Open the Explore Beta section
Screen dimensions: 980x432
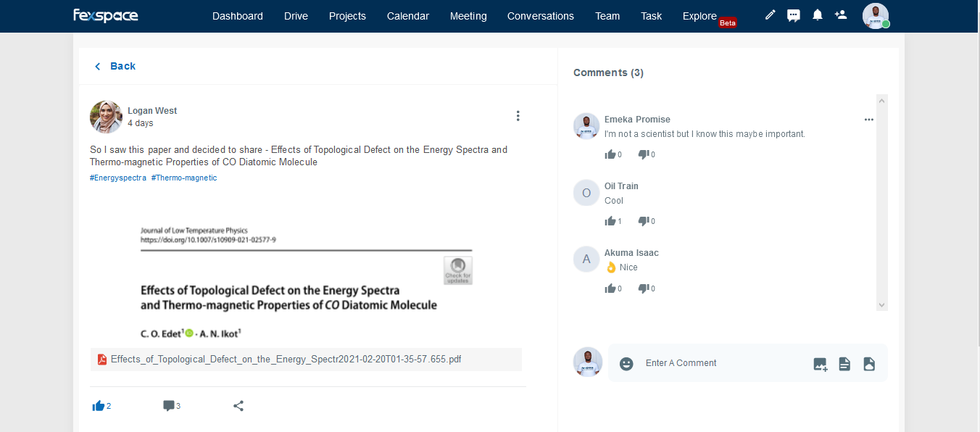[710, 17]
